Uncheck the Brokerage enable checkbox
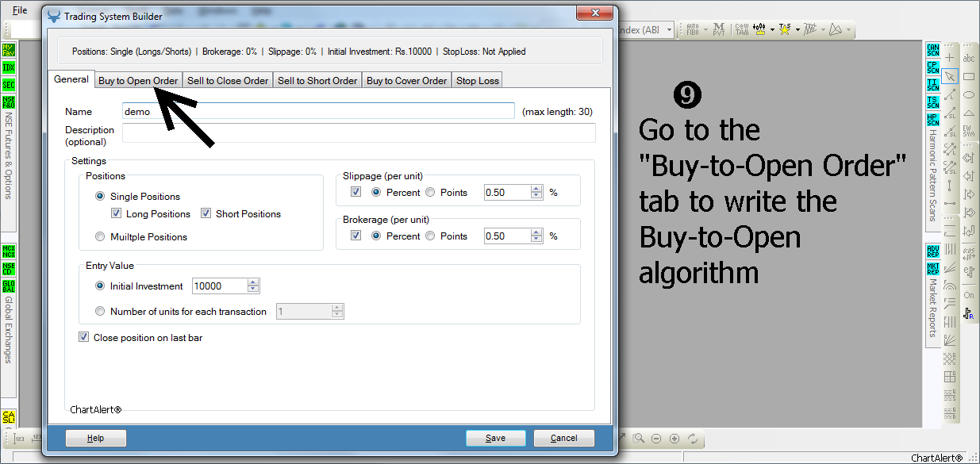Viewport: 980px width, 464px height. (x=356, y=236)
